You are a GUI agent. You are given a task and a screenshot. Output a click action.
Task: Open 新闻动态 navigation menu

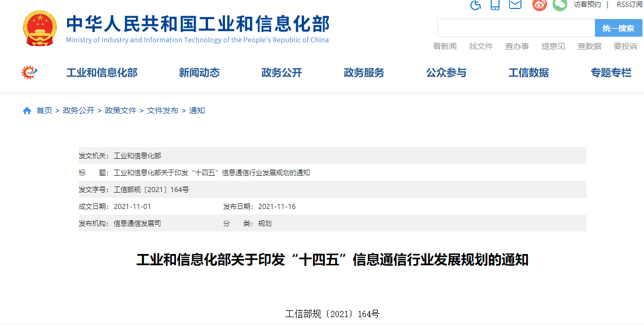point(199,73)
